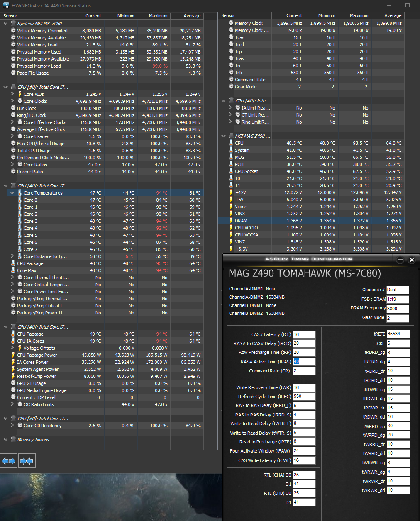Select the Ring/LLC Clock row
The height and width of the screenshot is (521, 420).
tap(102, 115)
